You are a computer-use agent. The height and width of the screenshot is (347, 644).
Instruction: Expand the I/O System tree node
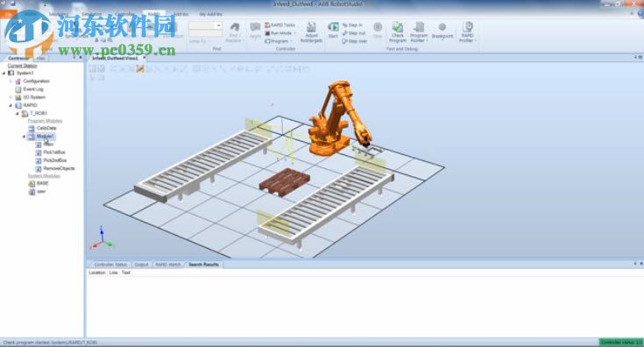point(11,97)
